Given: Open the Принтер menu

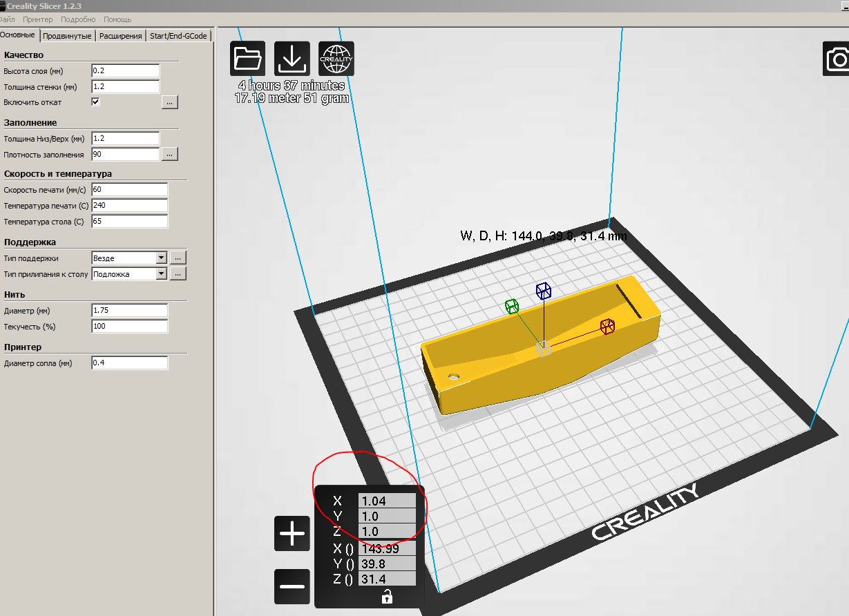Looking at the screenshot, I should pyautogui.click(x=37, y=19).
